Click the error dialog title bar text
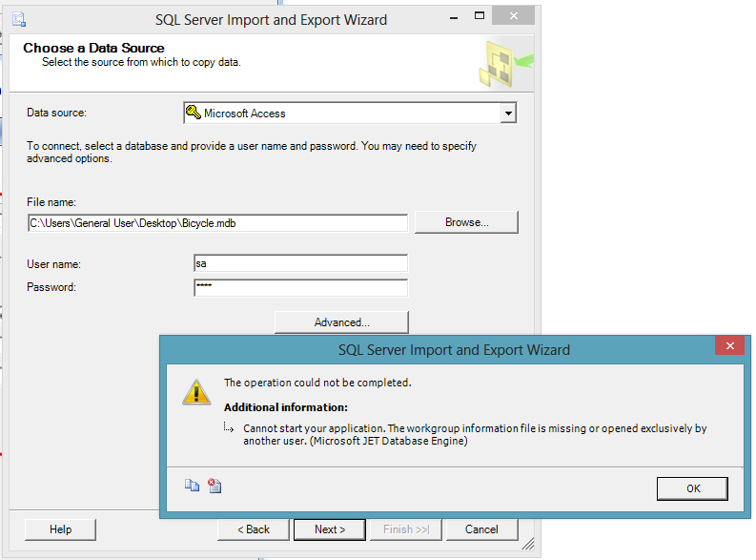The image size is (756, 560). (454, 350)
